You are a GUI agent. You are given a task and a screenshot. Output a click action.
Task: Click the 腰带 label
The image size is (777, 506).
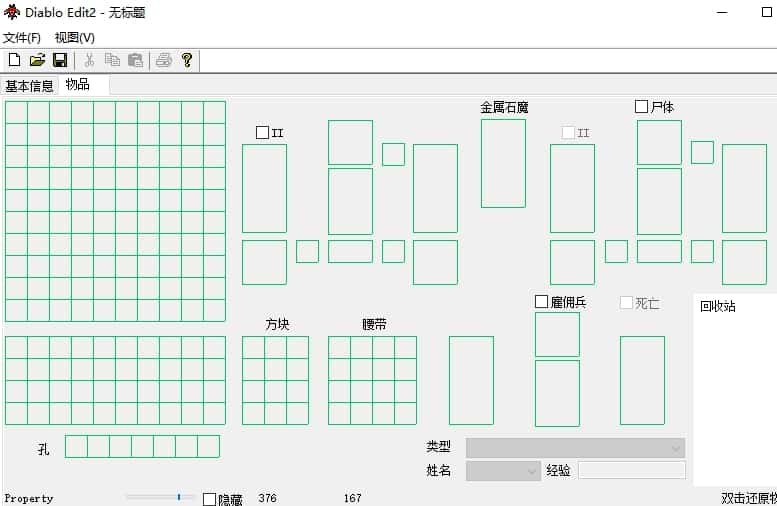click(374, 325)
